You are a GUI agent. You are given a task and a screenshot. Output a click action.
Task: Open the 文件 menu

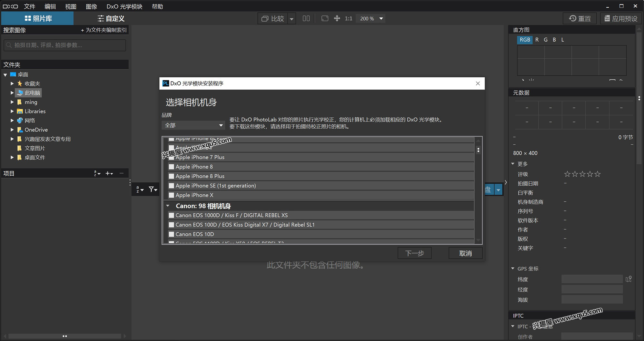coord(30,6)
